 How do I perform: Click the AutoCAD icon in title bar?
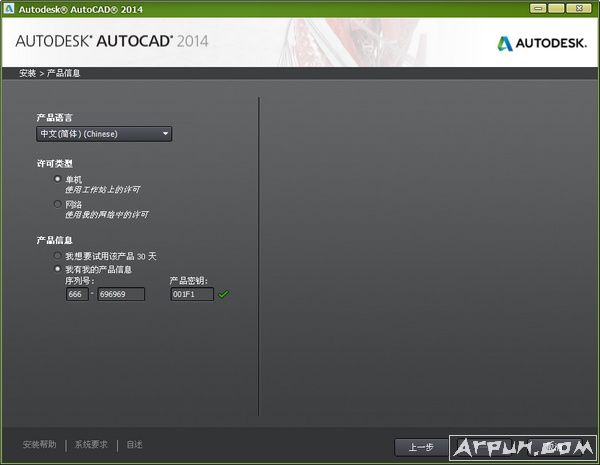[8, 8]
